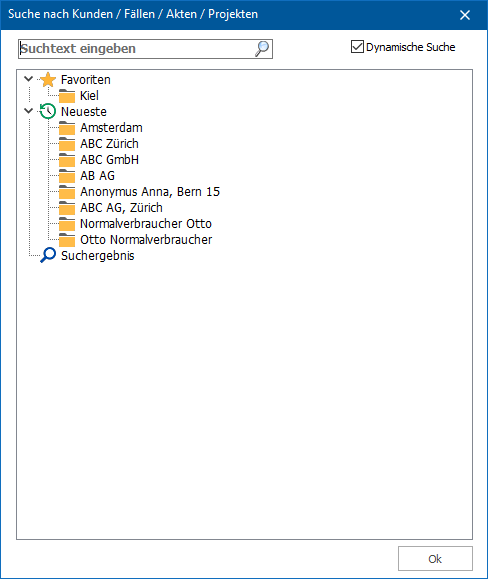Viewport: 488px width, 579px height.
Task: Collapse the Neueste tree node
Action: click(x=28, y=111)
